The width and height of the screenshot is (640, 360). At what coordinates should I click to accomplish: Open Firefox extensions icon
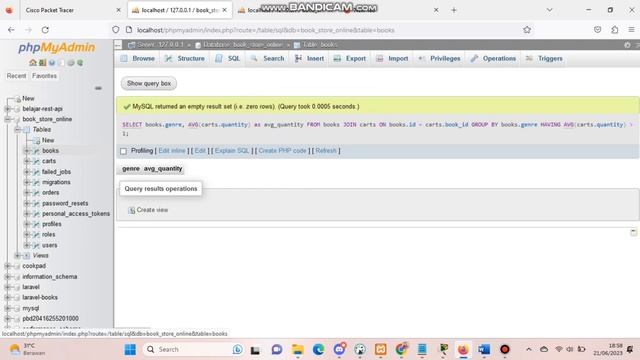[615, 30]
